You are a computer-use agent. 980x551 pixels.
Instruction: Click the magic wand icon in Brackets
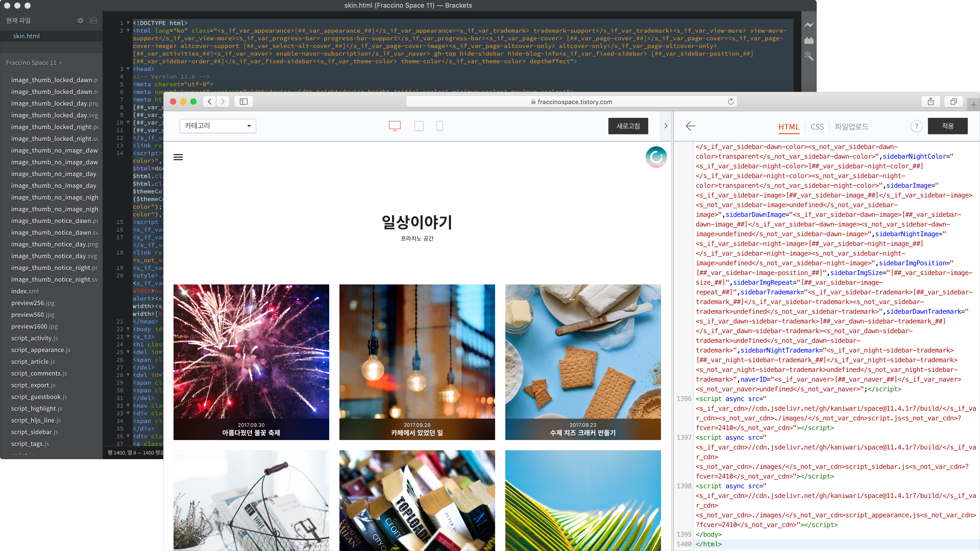(x=809, y=56)
